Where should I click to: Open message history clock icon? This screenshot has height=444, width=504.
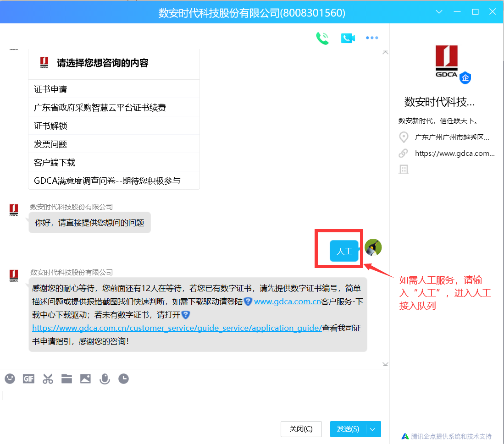(x=123, y=379)
